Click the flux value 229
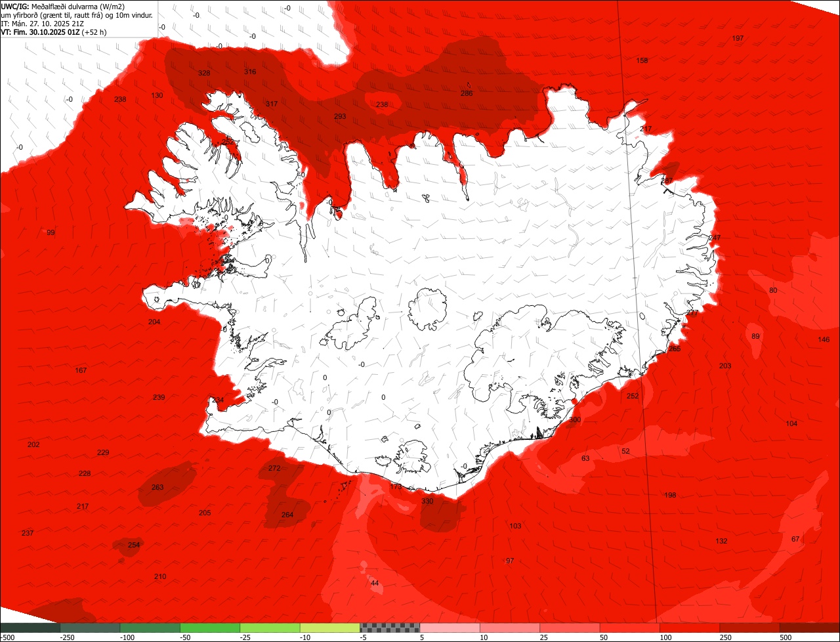 coord(103,452)
